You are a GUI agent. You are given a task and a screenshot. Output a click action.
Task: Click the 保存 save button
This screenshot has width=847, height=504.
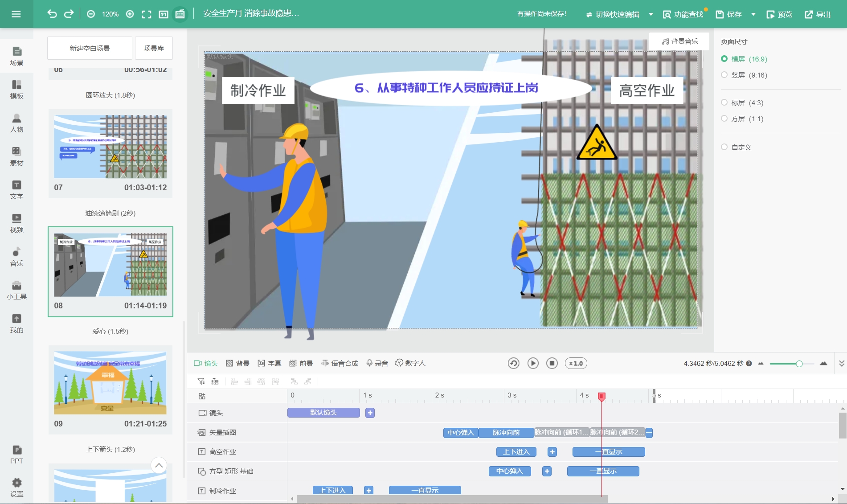(x=729, y=14)
